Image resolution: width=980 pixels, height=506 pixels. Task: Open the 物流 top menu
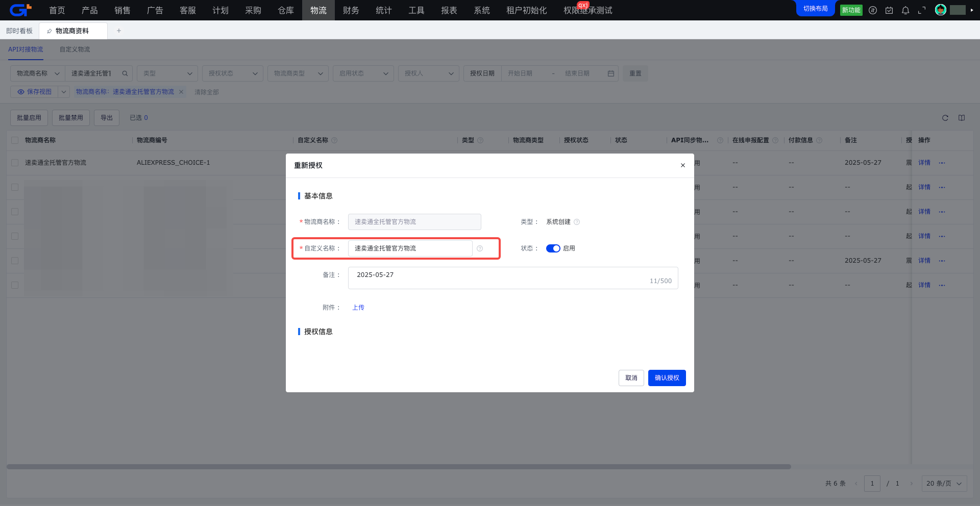[318, 10]
